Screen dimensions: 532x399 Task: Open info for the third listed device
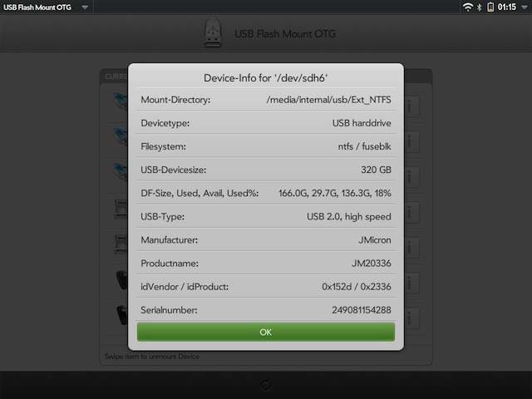[x=411, y=177]
